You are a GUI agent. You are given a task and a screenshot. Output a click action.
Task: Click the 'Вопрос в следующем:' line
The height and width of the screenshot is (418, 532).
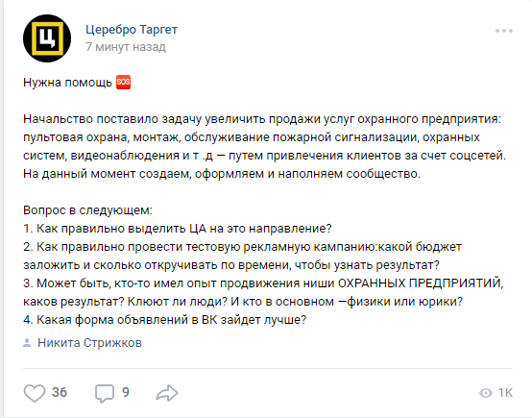[x=87, y=210]
